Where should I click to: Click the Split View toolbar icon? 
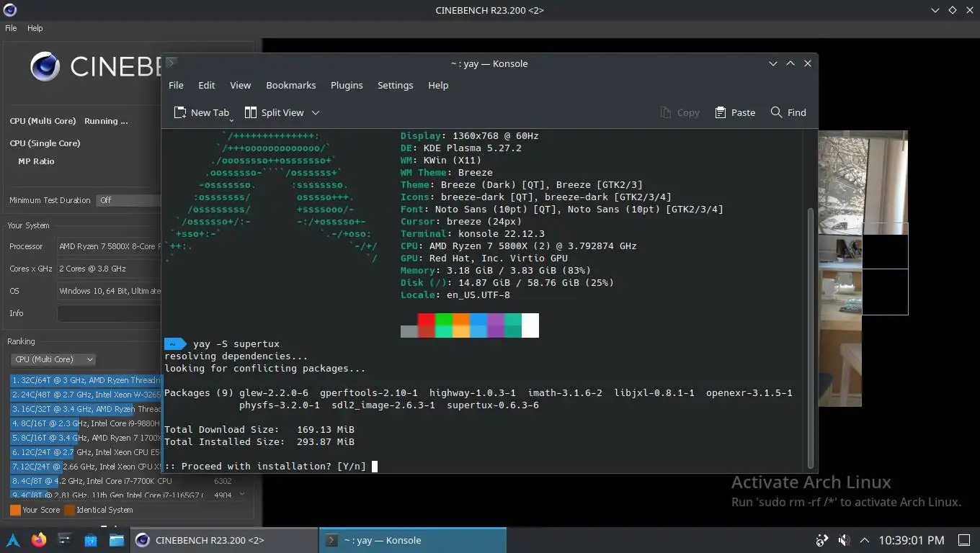click(x=251, y=112)
